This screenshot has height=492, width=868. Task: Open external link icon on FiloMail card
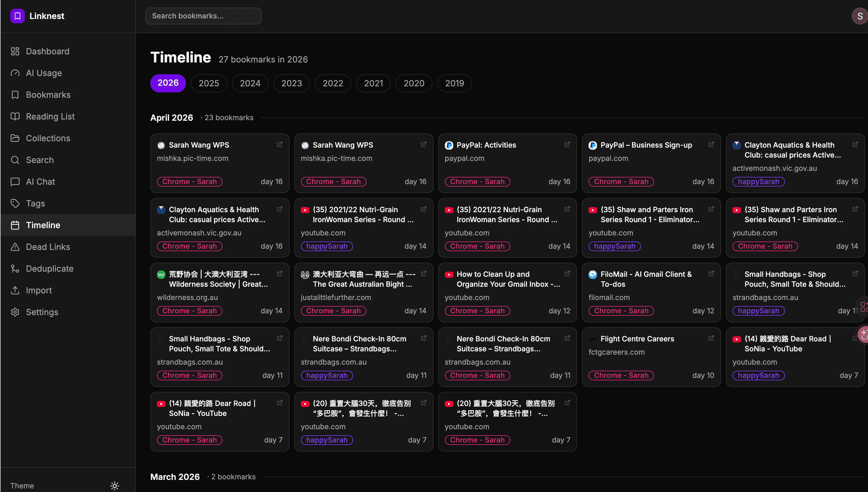pos(711,274)
